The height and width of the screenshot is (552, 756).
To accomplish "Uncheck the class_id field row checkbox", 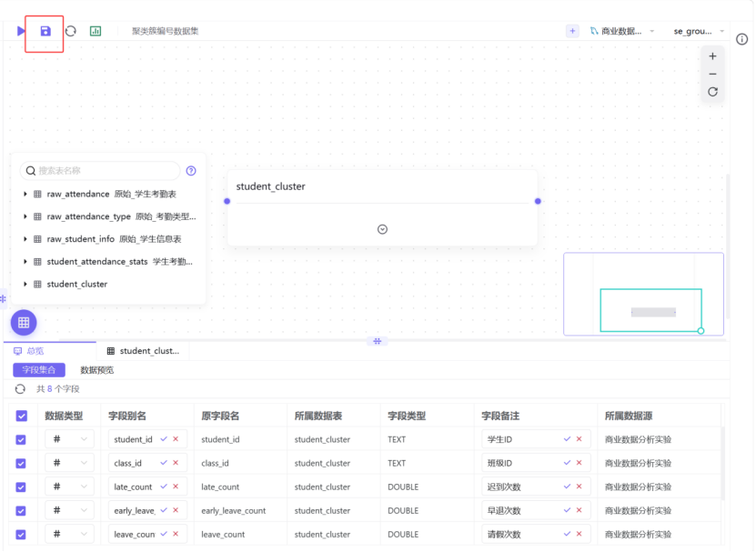I will coord(21,463).
